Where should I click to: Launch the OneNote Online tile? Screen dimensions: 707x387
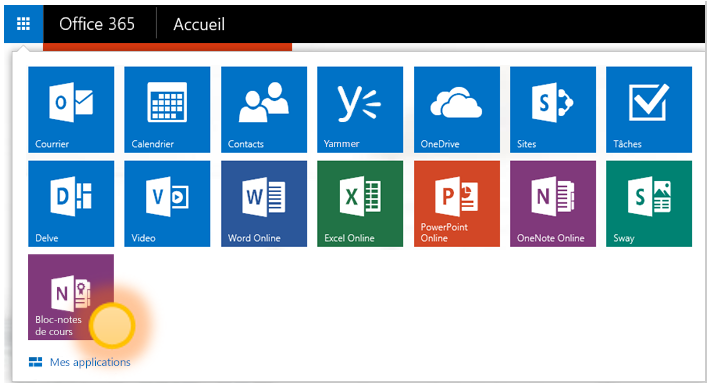click(x=553, y=204)
